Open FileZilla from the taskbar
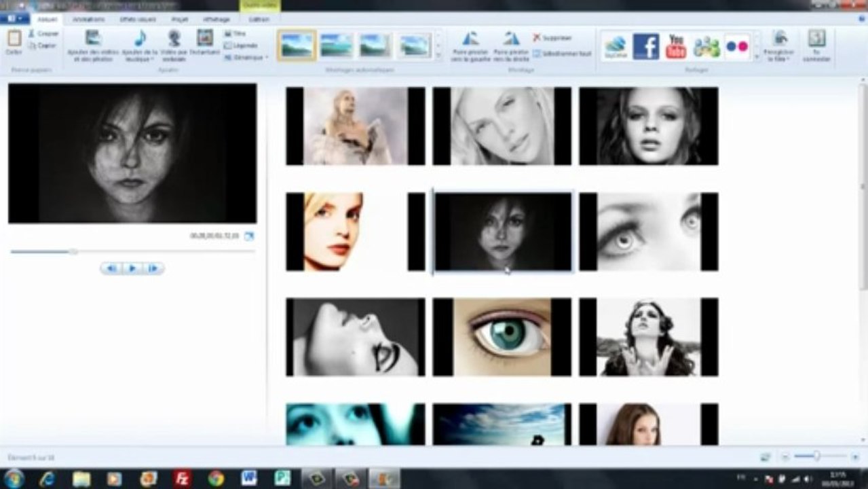This screenshot has height=489, width=868. point(181,479)
